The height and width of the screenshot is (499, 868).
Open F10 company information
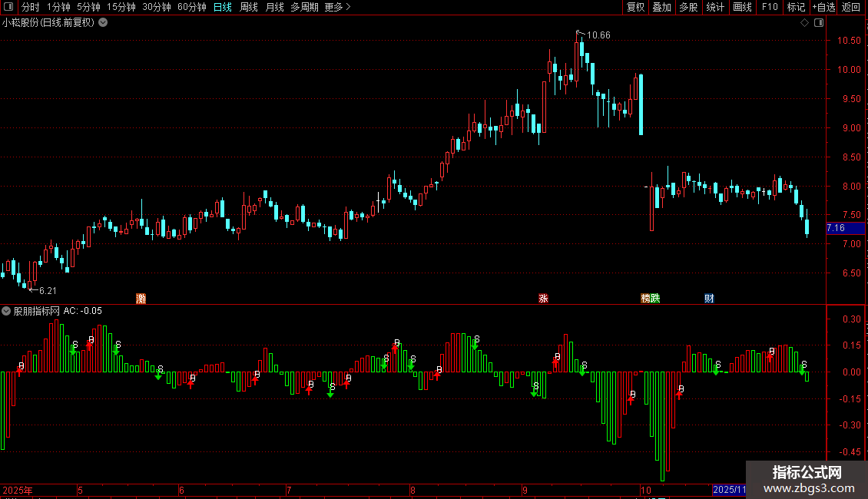point(770,7)
